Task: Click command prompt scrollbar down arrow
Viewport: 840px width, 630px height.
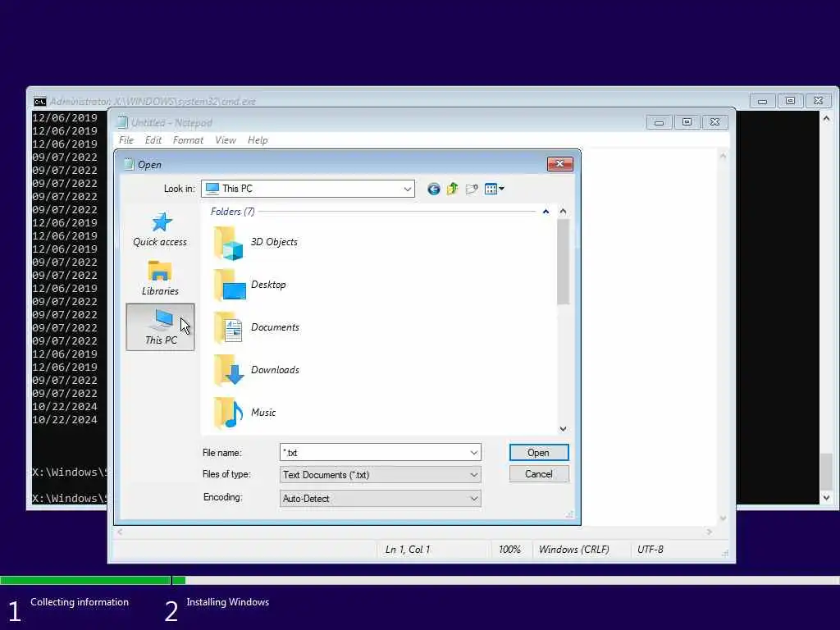Action: tap(827, 498)
